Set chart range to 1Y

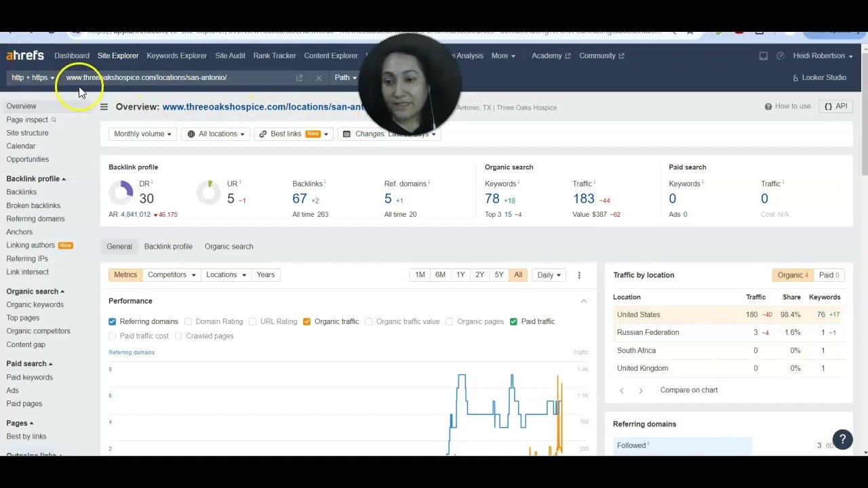coord(460,275)
